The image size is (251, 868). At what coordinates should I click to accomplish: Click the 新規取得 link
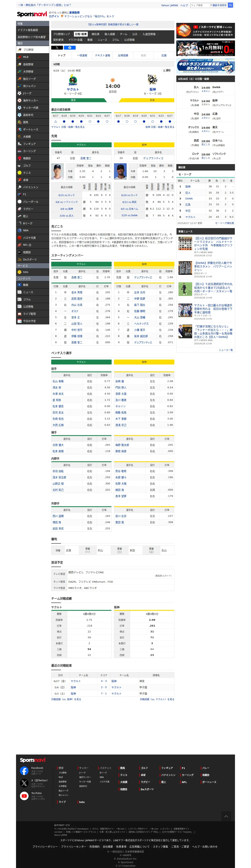coord(74,13)
